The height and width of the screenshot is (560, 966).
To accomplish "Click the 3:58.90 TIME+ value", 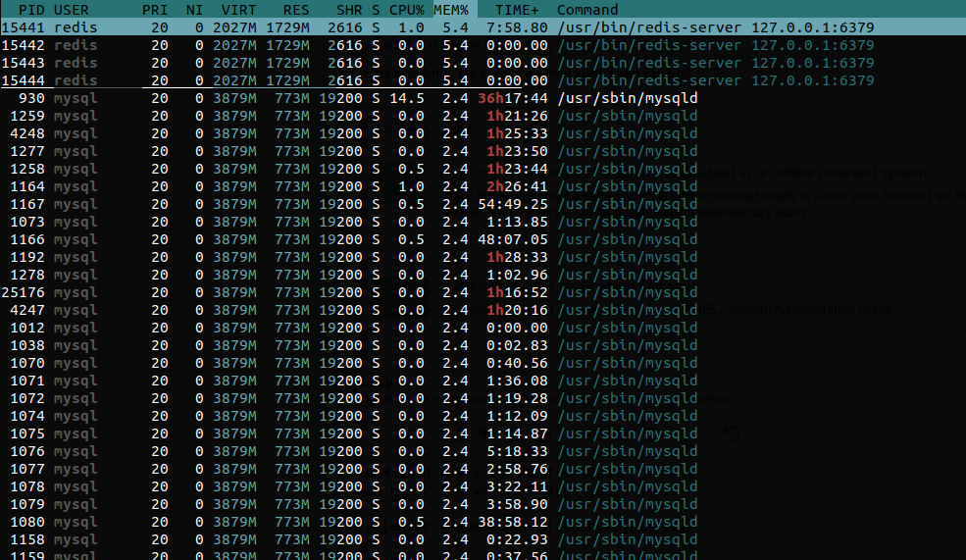I will (517, 504).
